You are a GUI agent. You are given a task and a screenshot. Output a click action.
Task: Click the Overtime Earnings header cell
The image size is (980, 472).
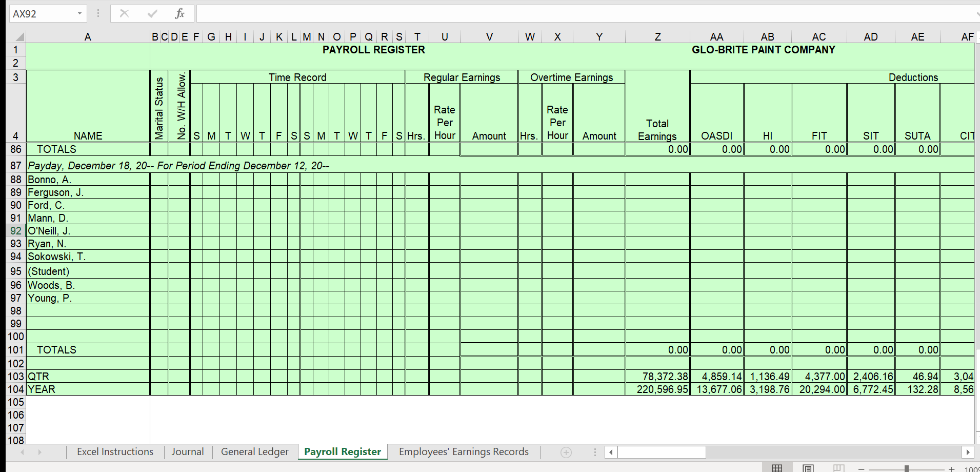[x=571, y=77]
